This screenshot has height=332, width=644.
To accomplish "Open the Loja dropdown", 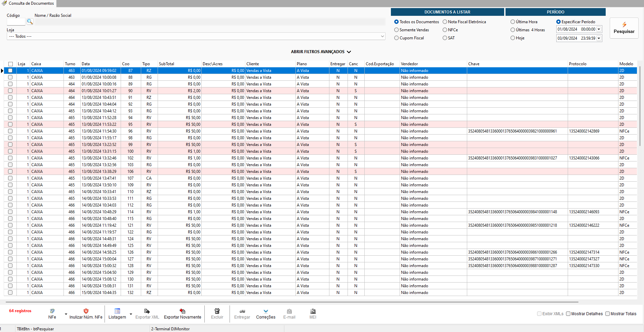I will pos(196,36).
